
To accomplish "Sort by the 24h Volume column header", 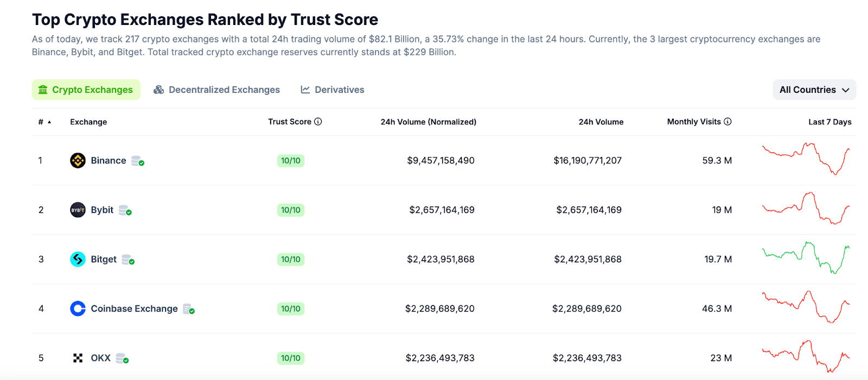I will (601, 122).
